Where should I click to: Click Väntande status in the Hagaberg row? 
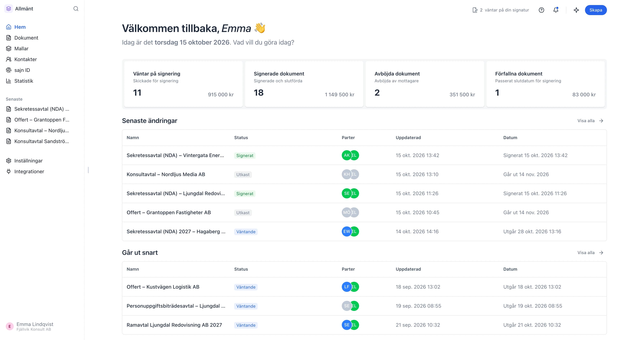pyautogui.click(x=246, y=232)
